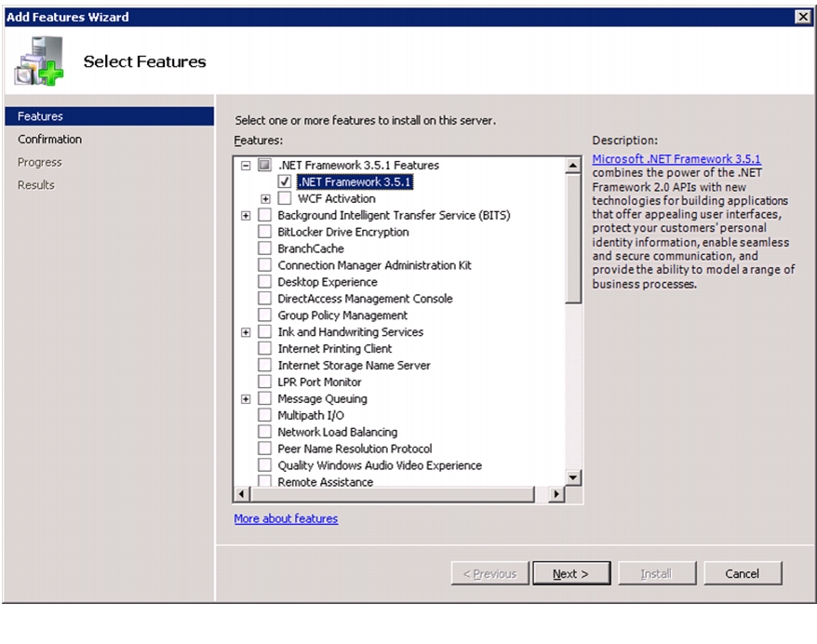Expand the Ink and Handwriting Services node

(246, 332)
